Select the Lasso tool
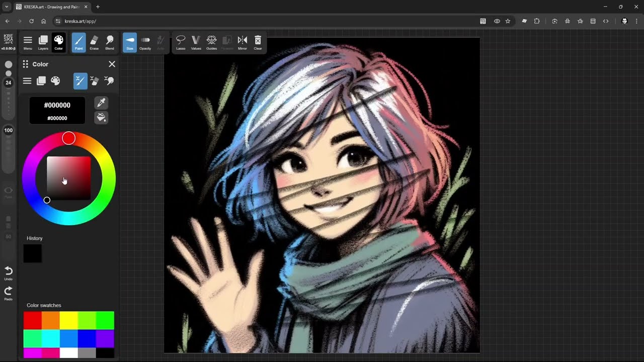Viewport: 644px width, 362px height. tap(181, 43)
